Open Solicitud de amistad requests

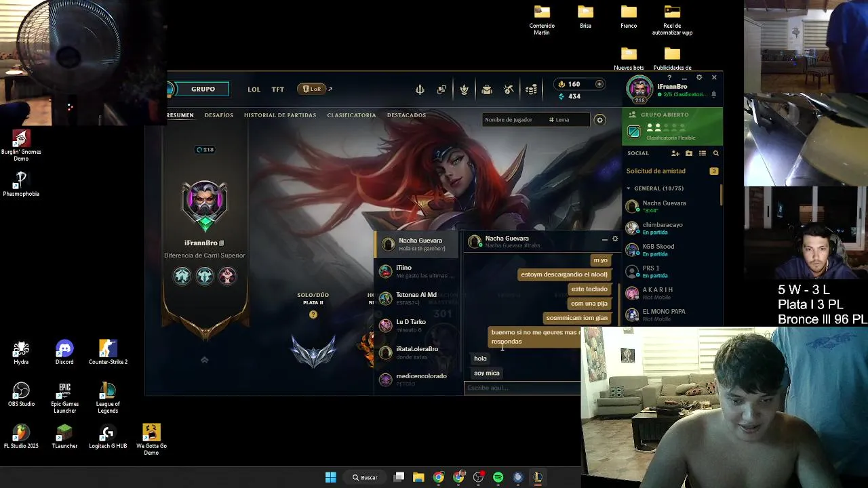coord(672,171)
